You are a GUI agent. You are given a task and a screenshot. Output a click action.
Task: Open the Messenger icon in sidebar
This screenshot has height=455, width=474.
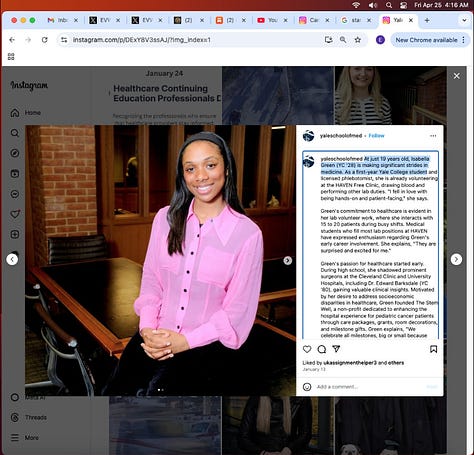pyautogui.click(x=15, y=194)
